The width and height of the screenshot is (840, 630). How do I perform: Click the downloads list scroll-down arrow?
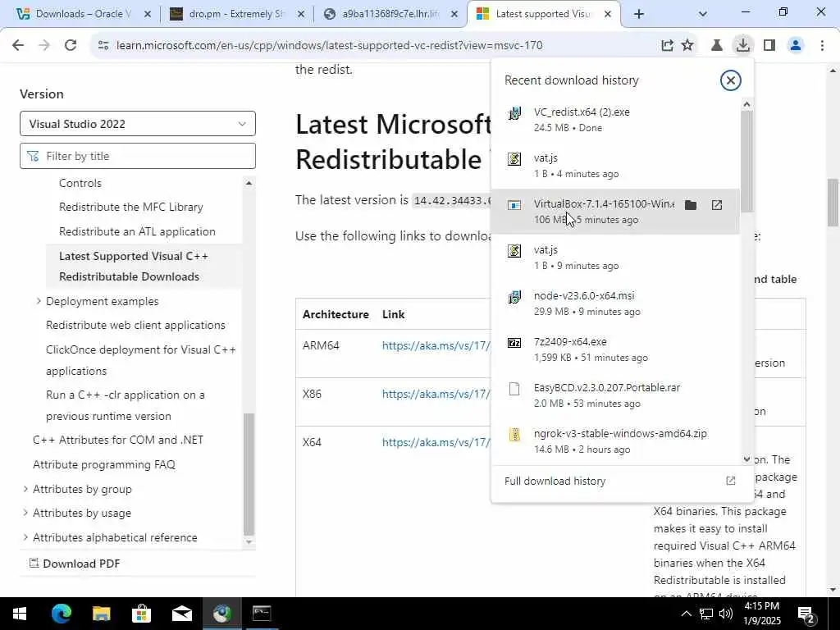[746, 459]
